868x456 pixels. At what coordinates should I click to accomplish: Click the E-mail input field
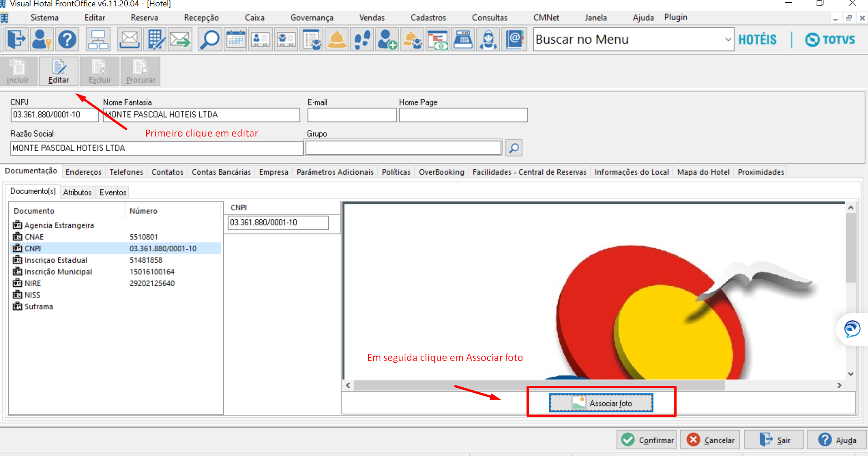(x=352, y=115)
